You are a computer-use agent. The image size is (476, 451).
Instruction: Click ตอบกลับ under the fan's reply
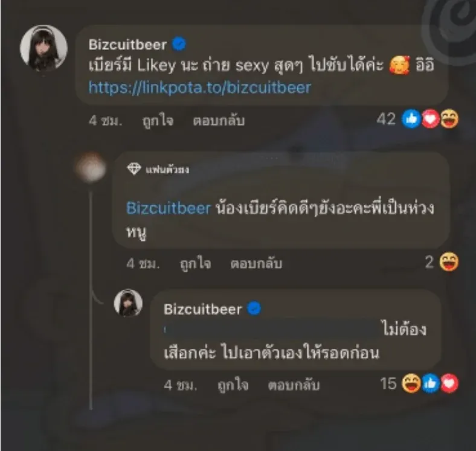coord(256,263)
